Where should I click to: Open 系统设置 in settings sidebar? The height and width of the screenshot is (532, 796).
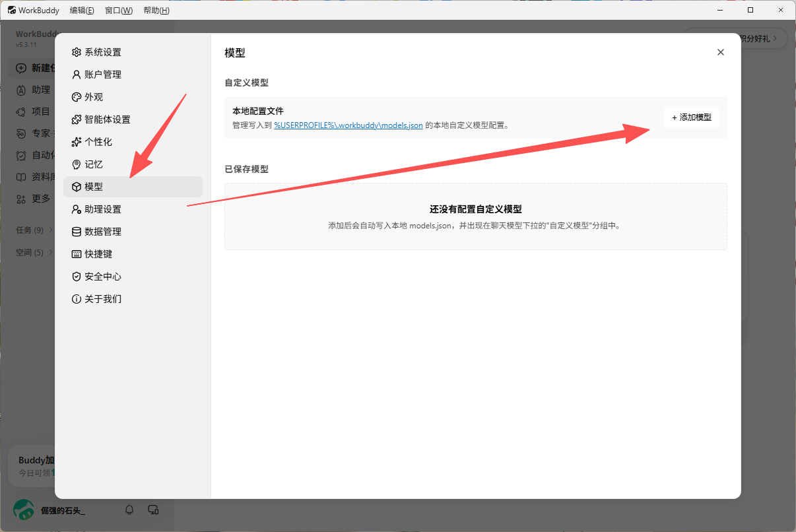pyautogui.click(x=133, y=52)
